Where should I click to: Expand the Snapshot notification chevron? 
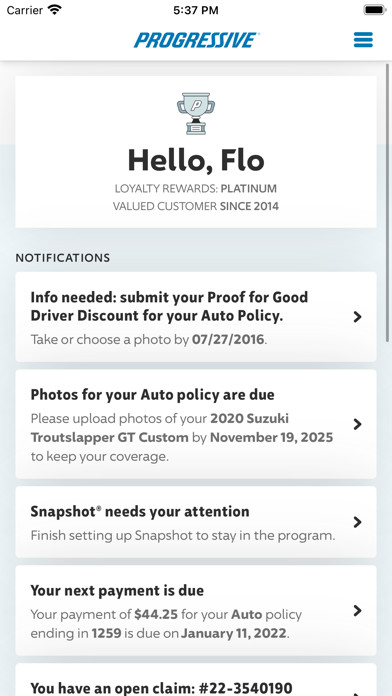(357, 522)
